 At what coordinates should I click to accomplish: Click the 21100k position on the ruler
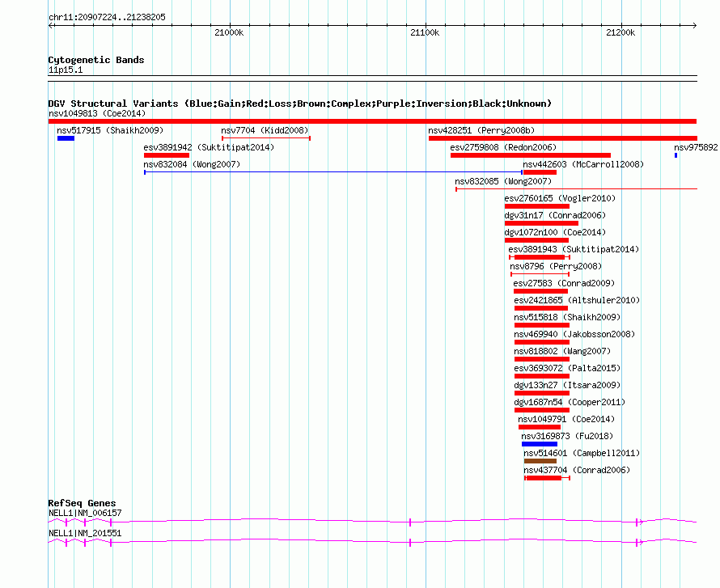point(425,32)
